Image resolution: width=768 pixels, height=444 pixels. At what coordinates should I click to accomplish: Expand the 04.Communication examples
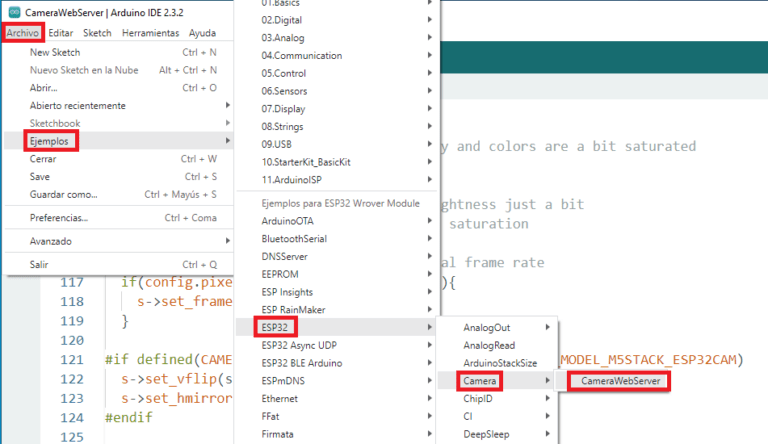pyautogui.click(x=301, y=55)
